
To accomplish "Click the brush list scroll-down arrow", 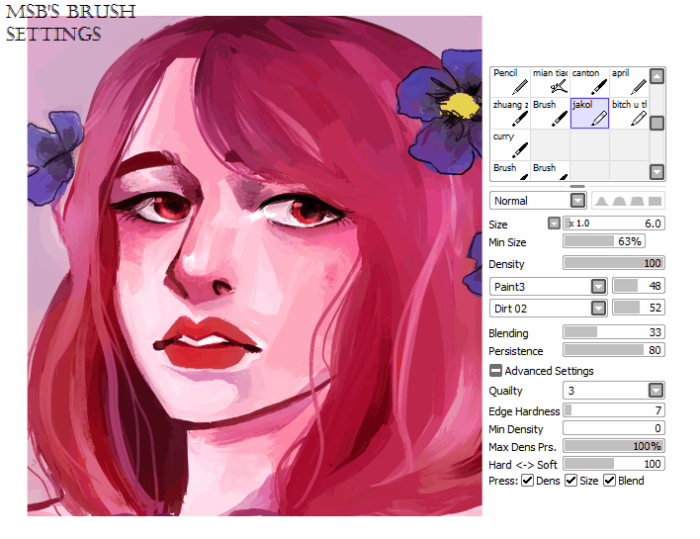I will click(657, 171).
